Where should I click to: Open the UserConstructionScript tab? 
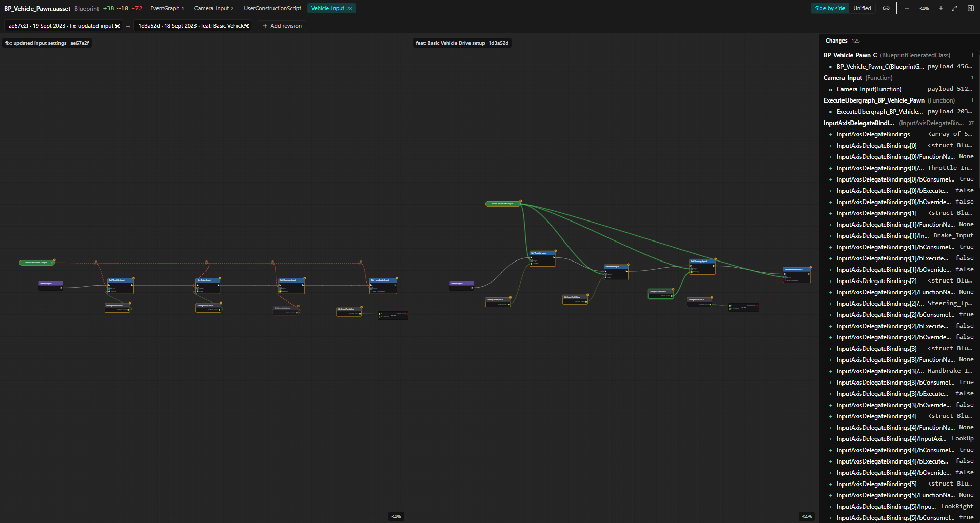(x=272, y=8)
